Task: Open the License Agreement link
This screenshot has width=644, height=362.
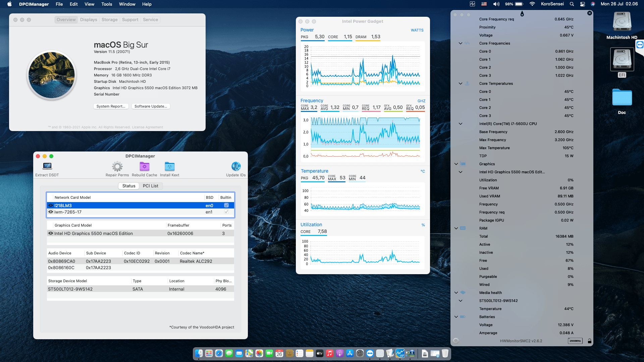Action: [148, 127]
